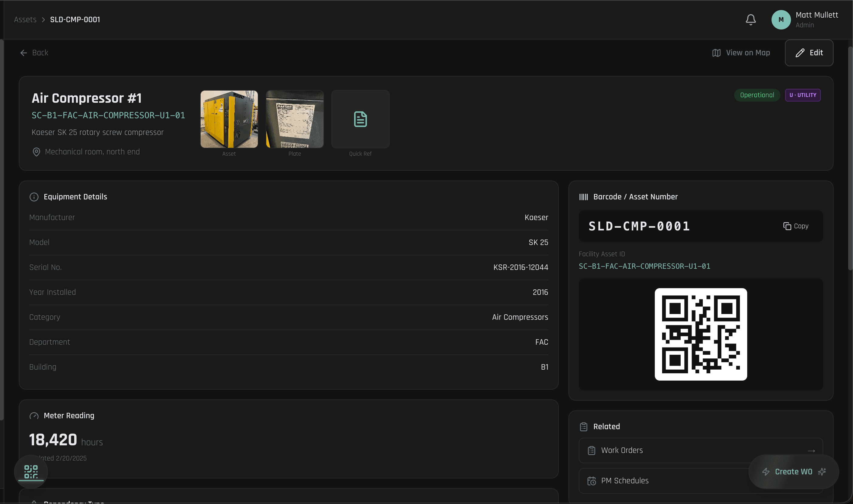Click the SLD-CMP-0001 breadcrumb text
This screenshot has width=853, height=504.
pyautogui.click(x=75, y=20)
